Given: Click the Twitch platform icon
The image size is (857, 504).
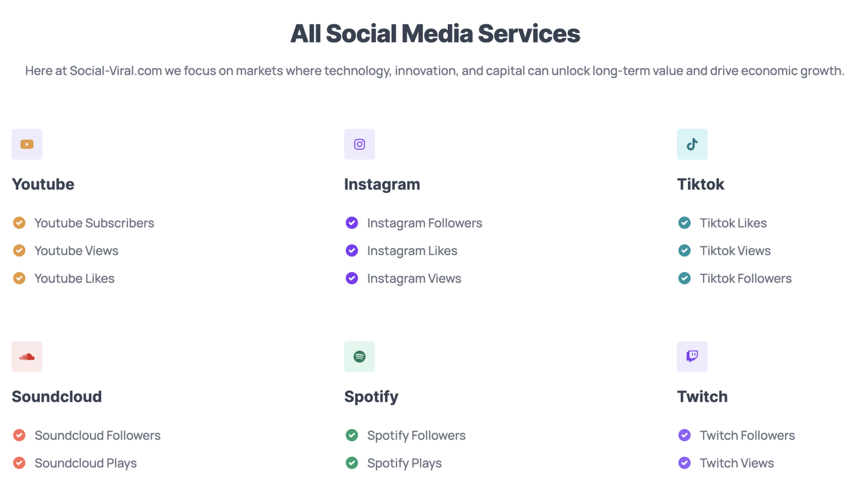Looking at the screenshot, I should coord(691,356).
